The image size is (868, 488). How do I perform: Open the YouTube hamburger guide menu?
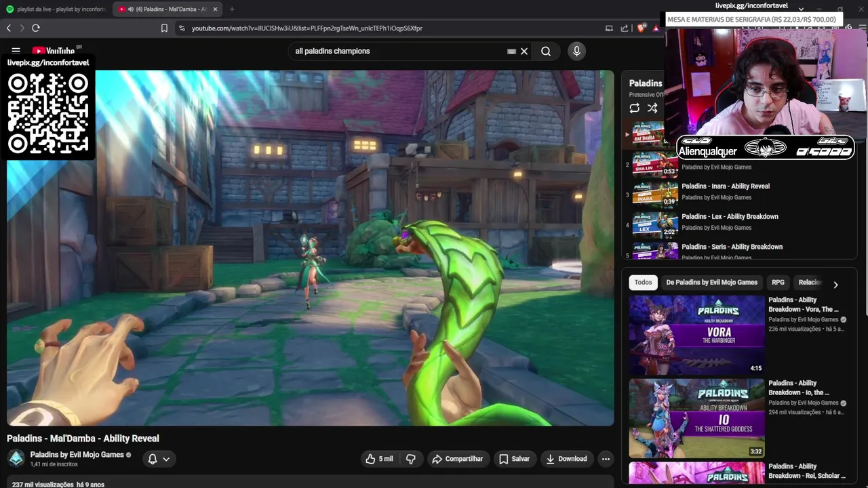click(16, 51)
